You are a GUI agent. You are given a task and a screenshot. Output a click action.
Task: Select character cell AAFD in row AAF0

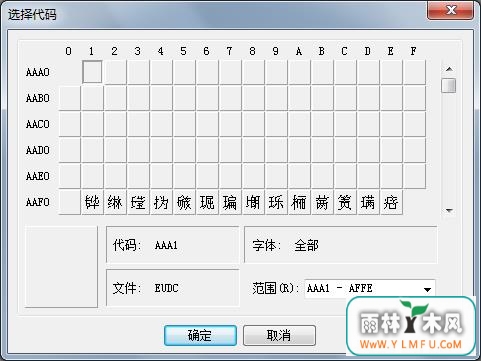[368, 202]
